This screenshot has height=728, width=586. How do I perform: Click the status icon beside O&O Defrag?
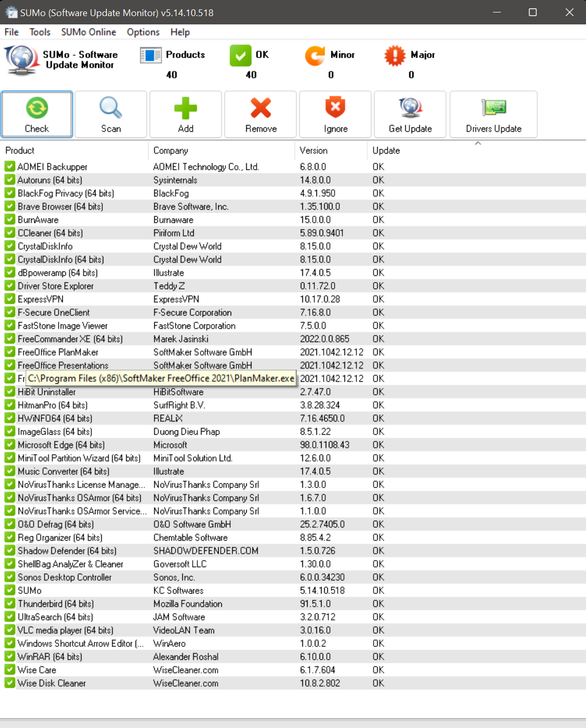(x=10, y=524)
